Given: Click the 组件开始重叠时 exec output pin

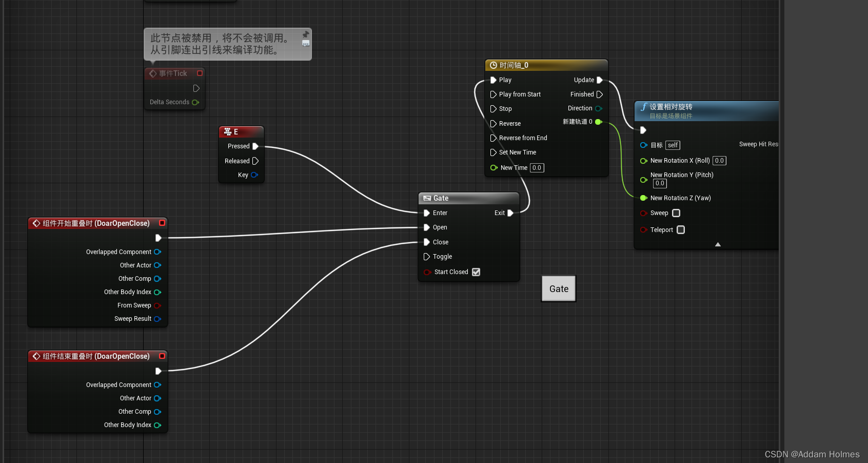Looking at the screenshot, I should (158, 238).
